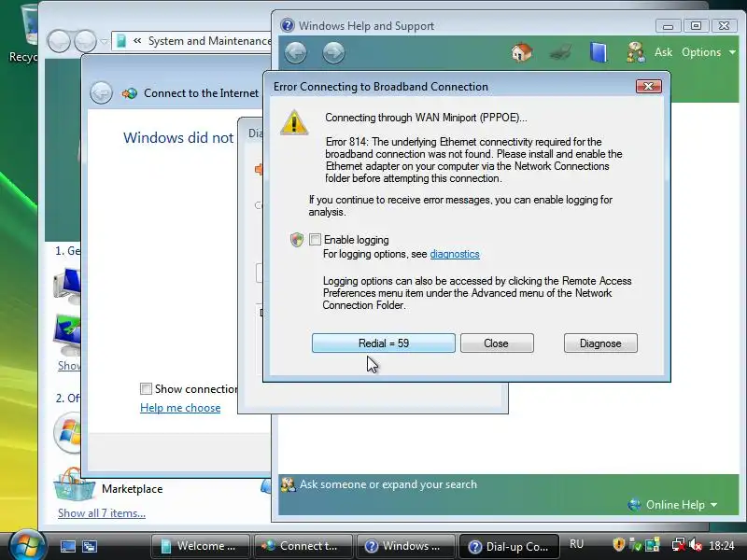Open the Windows Start orb
The image size is (747, 560).
pyautogui.click(x=27, y=545)
